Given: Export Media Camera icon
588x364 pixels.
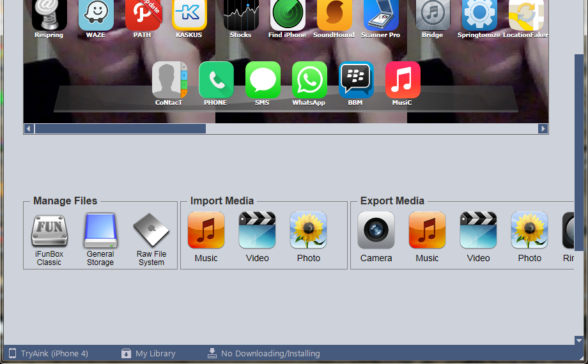Looking at the screenshot, I should click(376, 230).
